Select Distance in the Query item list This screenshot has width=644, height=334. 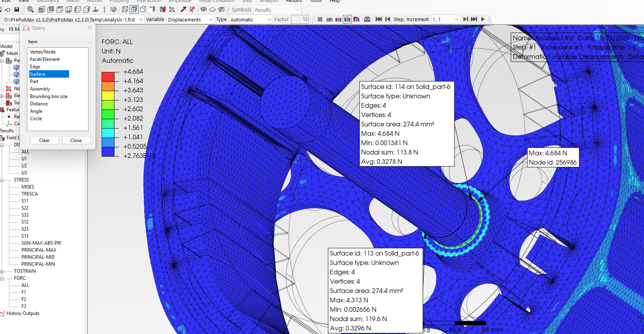tap(39, 104)
